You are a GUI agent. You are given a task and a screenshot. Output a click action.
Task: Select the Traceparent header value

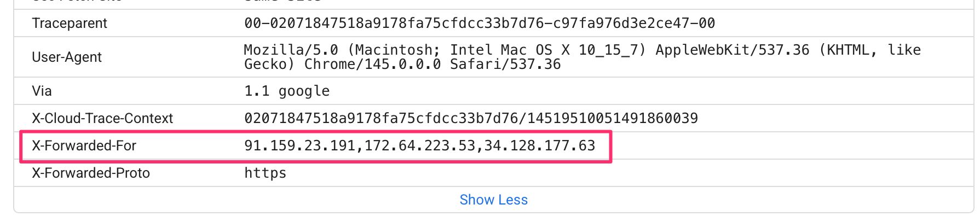pyautogui.click(x=479, y=23)
